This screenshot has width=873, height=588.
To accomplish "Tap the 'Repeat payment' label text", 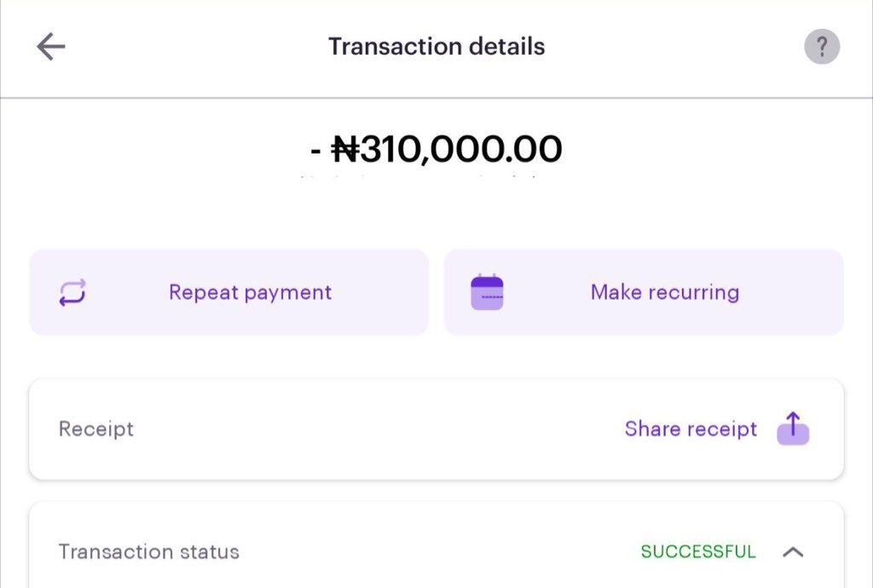I will [x=250, y=292].
